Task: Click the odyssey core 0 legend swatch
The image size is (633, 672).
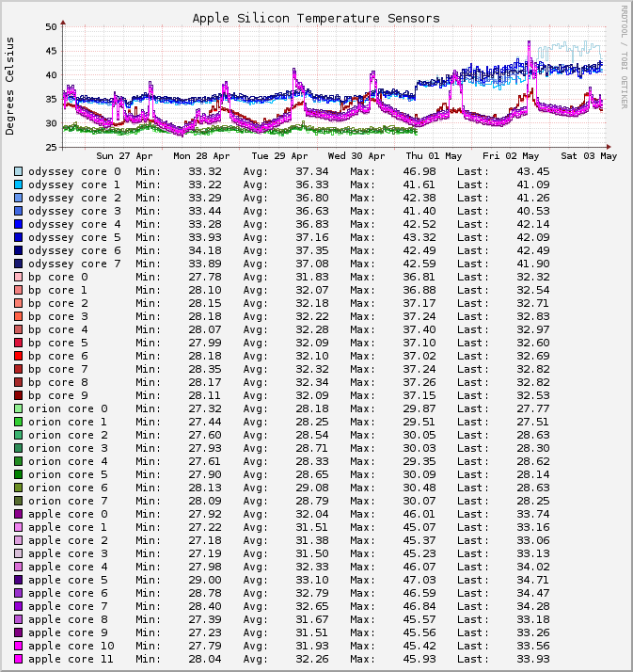Action: pyautogui.click(x=19, y=171)
